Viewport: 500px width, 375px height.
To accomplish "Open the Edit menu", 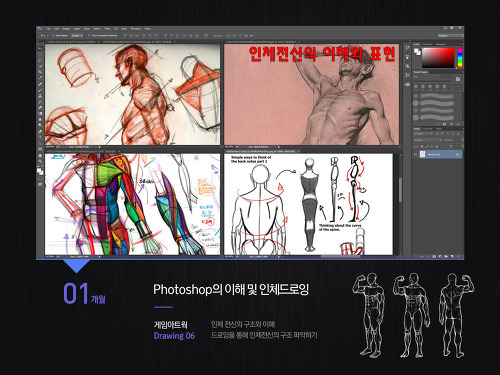I will tap(56, 29).
